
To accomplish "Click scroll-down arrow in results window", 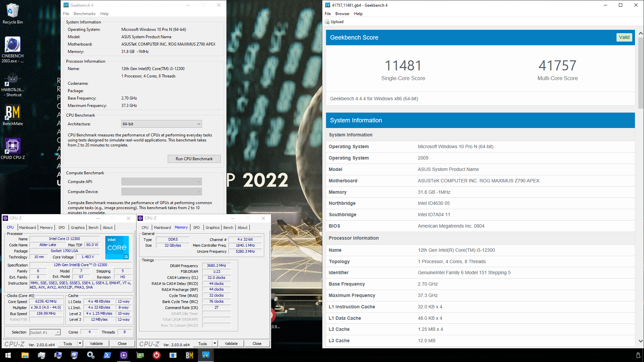I will click(x=641, y=341).
